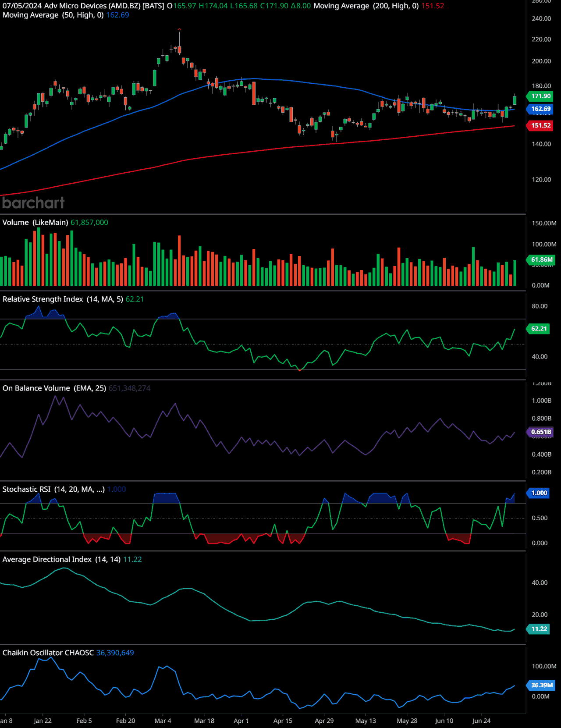The height and width of the screenshot is (728, 561).
Task: Click the 120.00 price axis label
Action: click(541, 180)
